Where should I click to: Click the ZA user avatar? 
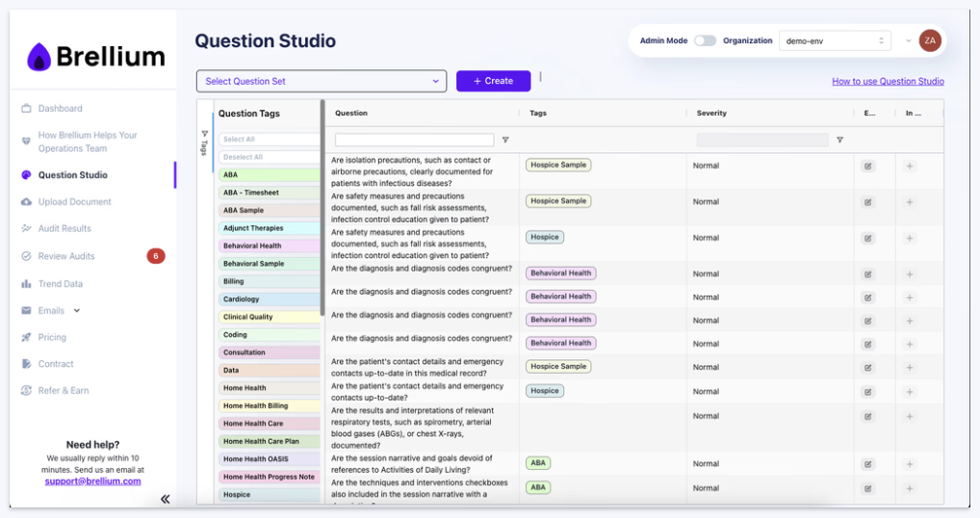pyautogui.click(x=930, y=40)
